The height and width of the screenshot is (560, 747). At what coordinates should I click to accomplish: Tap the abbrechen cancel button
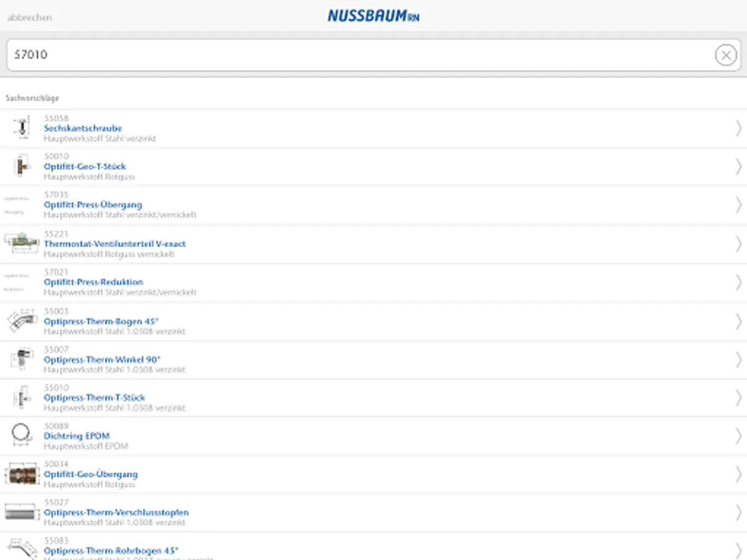(29, 17)
